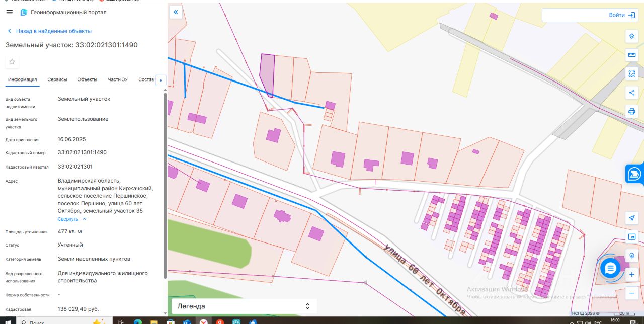Viewport: 644px width, 324px height.
Task: Click the area value 477 кв. м
Action: point(70,231)
